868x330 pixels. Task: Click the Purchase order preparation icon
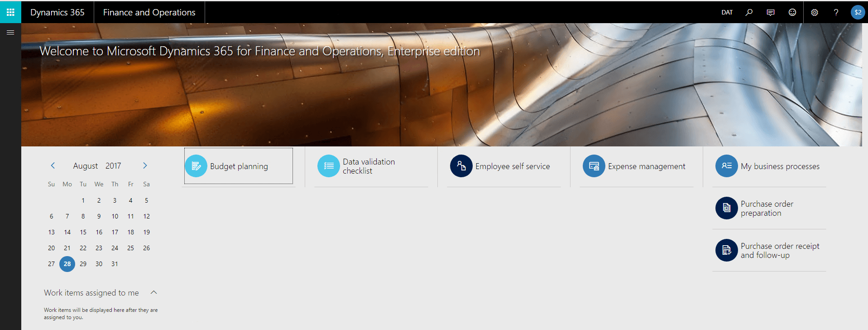point(727,208)
